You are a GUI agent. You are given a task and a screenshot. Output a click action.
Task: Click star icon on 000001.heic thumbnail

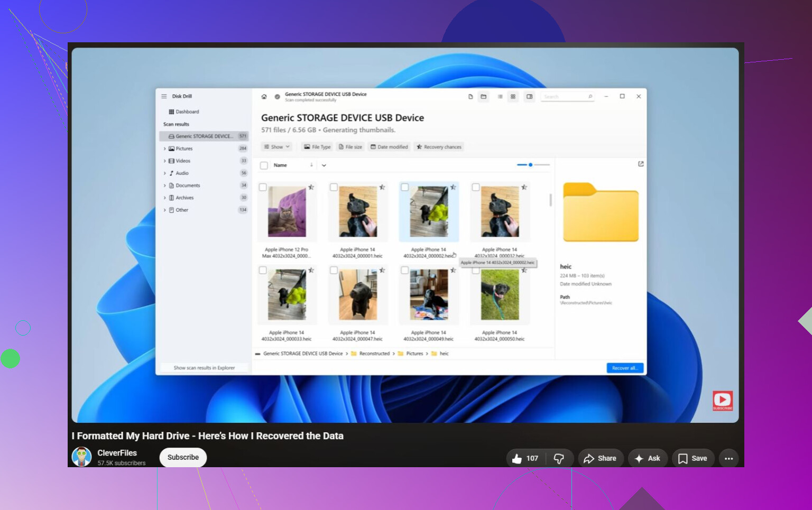tap(382, 187)
